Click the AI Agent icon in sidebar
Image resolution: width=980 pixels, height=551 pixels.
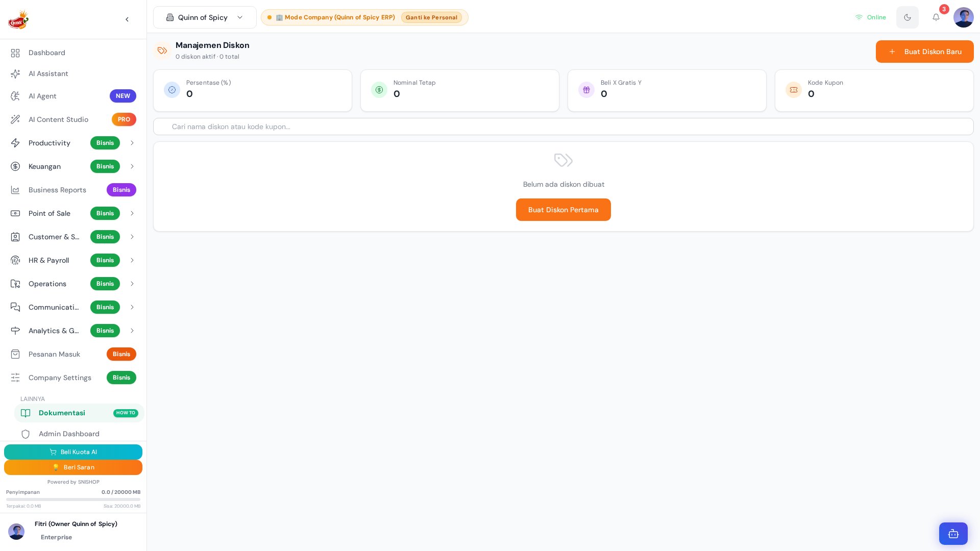[x=15, y=96]
